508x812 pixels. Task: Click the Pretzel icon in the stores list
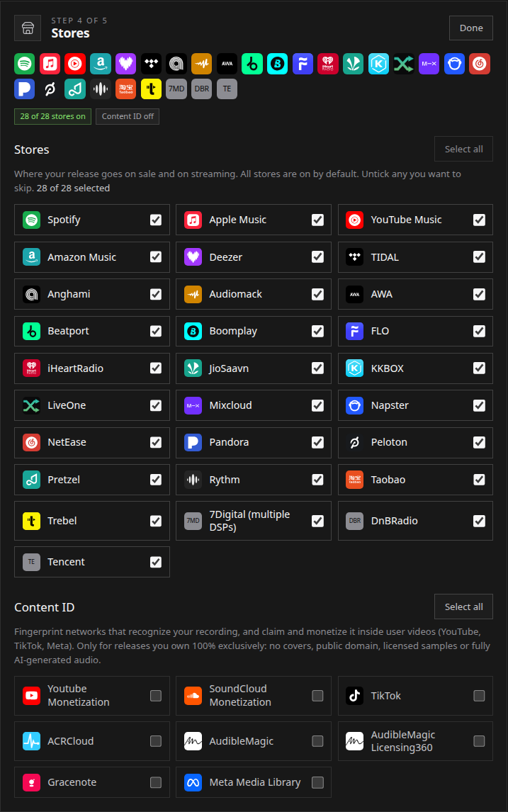32,480
